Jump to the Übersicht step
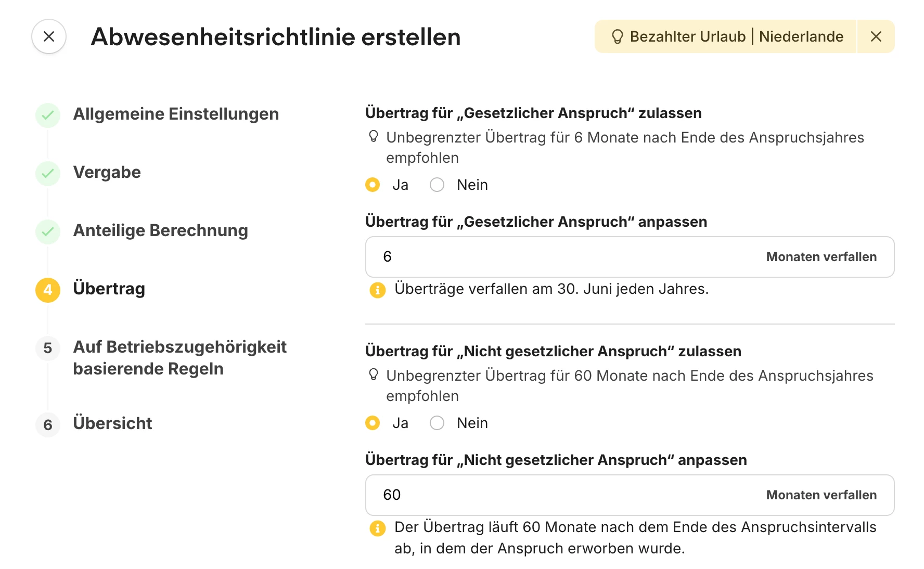Image resolution: width=924 pixels, height=569 pixels. click(112, 423)
